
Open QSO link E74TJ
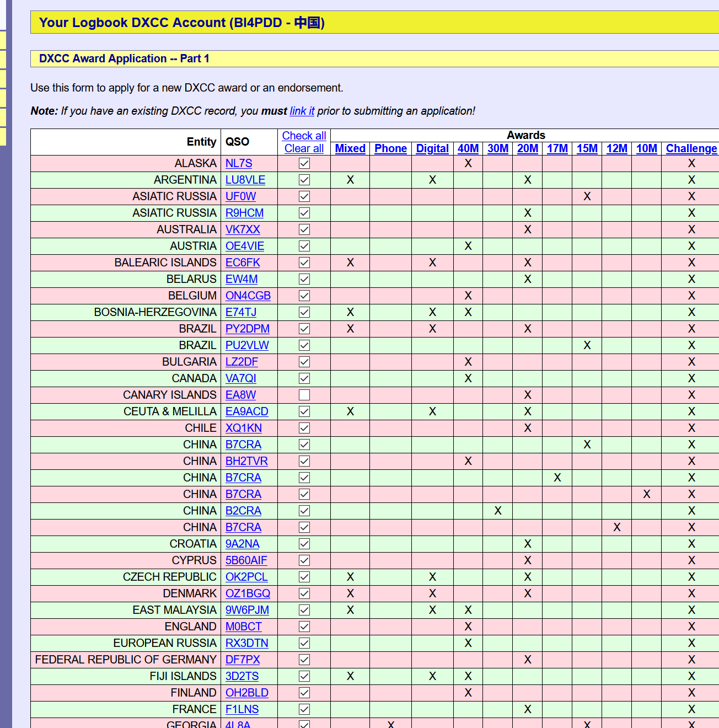(241, 312)
